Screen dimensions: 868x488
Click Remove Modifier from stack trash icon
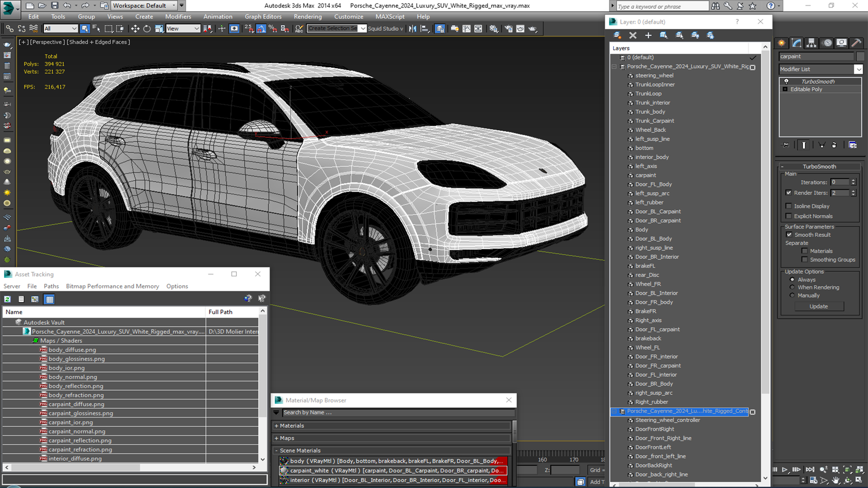(834, 145)
